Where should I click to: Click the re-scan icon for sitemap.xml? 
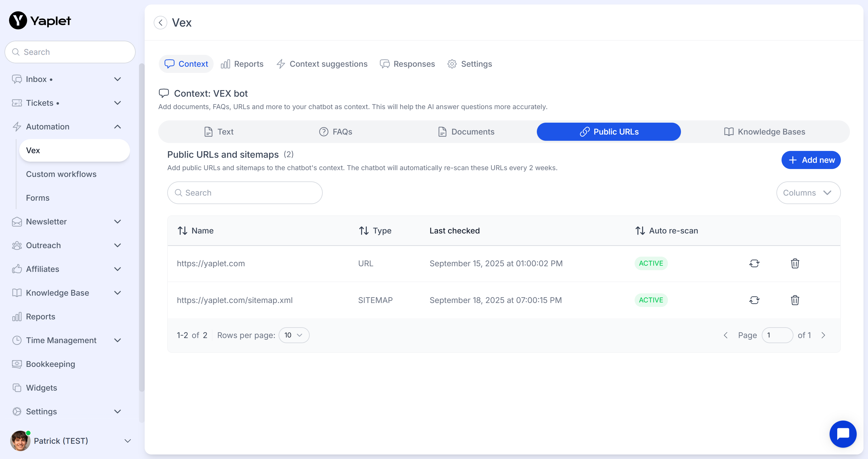point(754,300)
